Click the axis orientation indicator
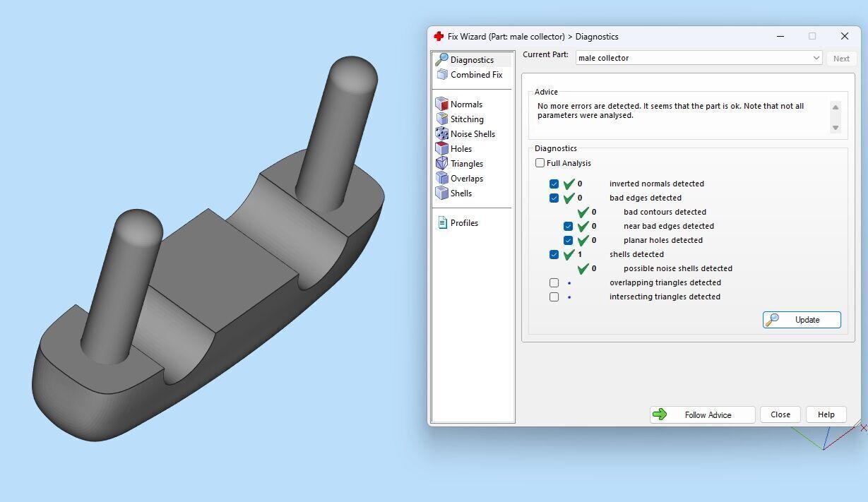 [830, 436]
